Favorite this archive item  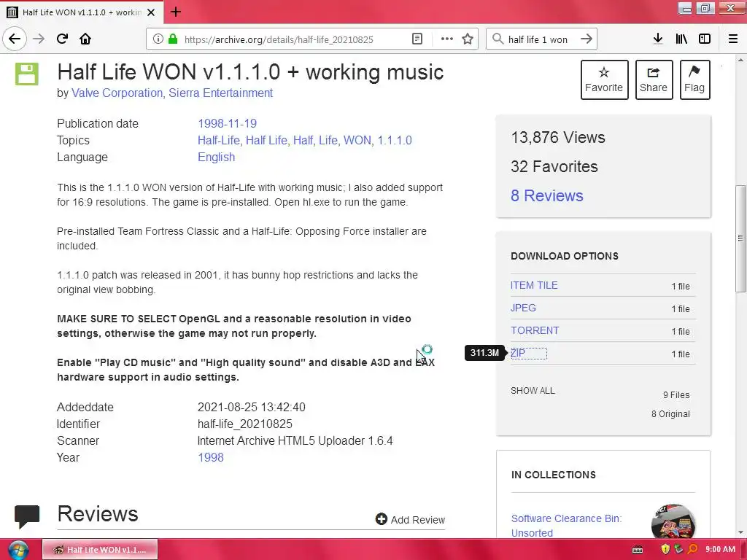(x=604, y=79)
